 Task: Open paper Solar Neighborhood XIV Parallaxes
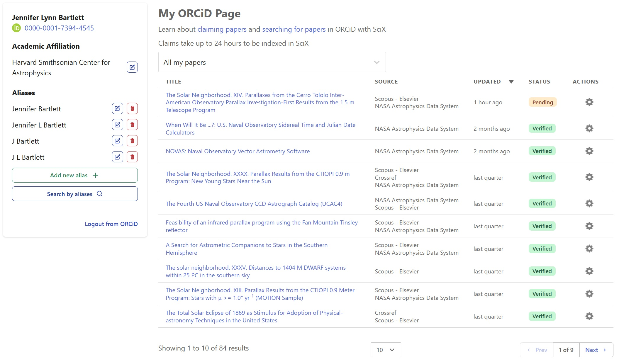(260, 102)
